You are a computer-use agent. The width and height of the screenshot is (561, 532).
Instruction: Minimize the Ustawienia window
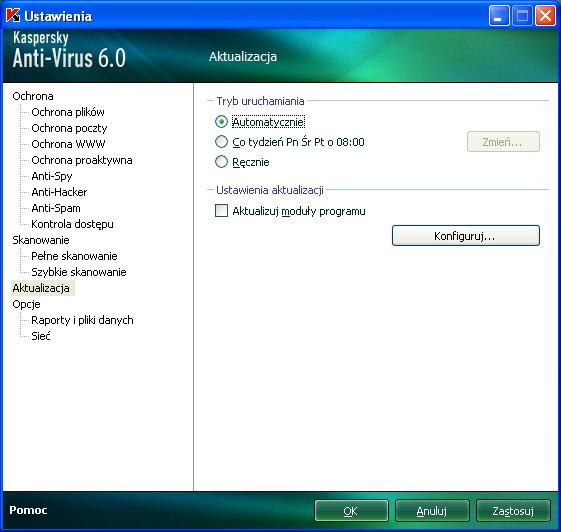point(499,16)
